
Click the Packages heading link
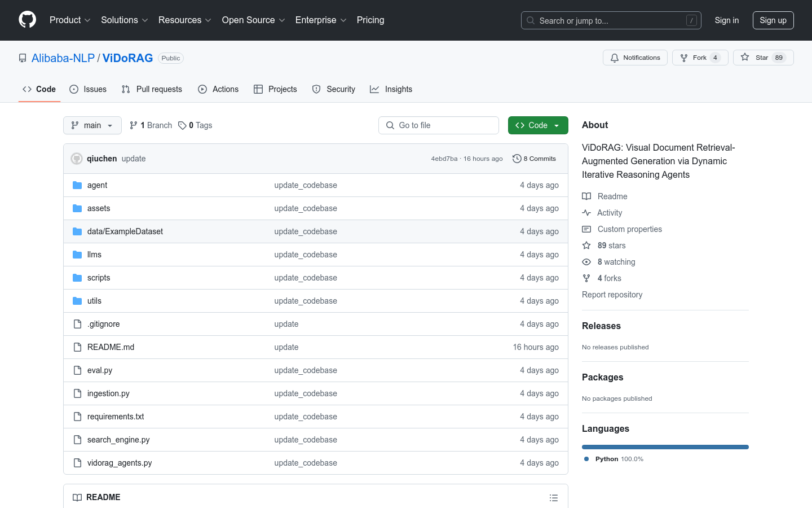[602, 377]
